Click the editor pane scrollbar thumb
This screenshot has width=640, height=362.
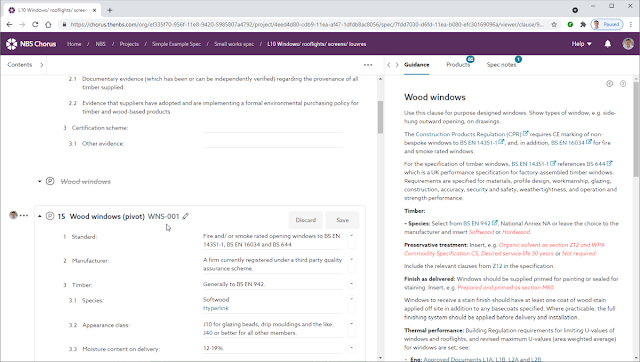click(x=380, y=117)
